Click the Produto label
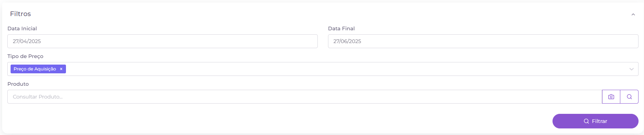Image resolution: width=644 pixels, height=135 pixels. pyautogui.click(x=18, y=84)
